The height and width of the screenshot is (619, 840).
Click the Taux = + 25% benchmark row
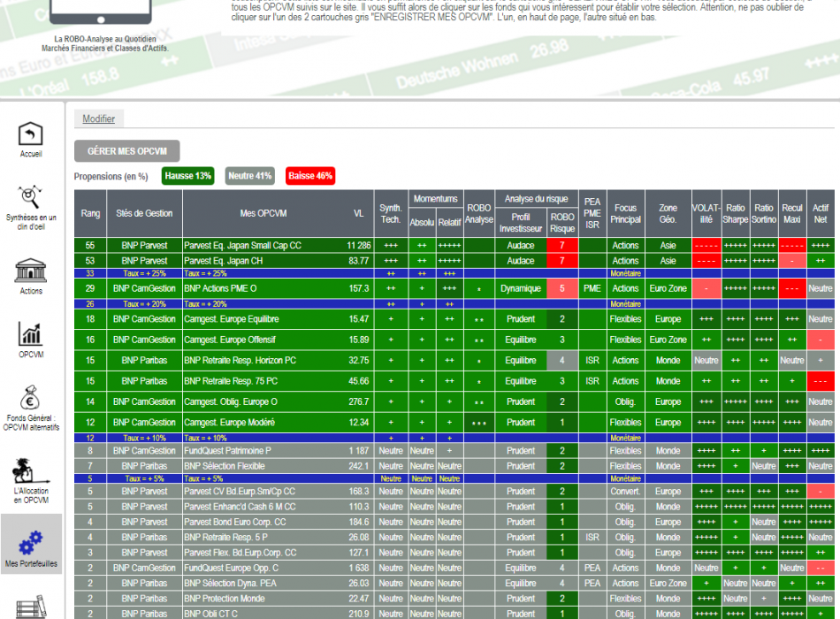454,273
